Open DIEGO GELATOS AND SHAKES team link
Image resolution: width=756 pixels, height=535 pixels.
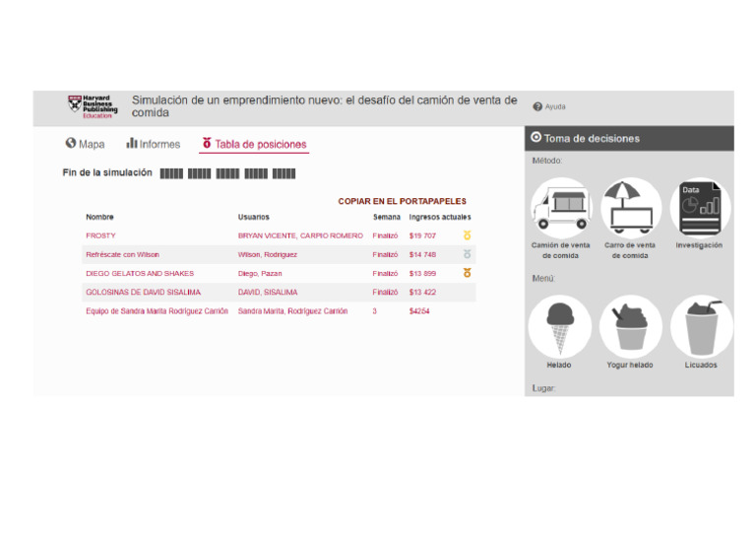pyautogui.click(x=140, y=273)
